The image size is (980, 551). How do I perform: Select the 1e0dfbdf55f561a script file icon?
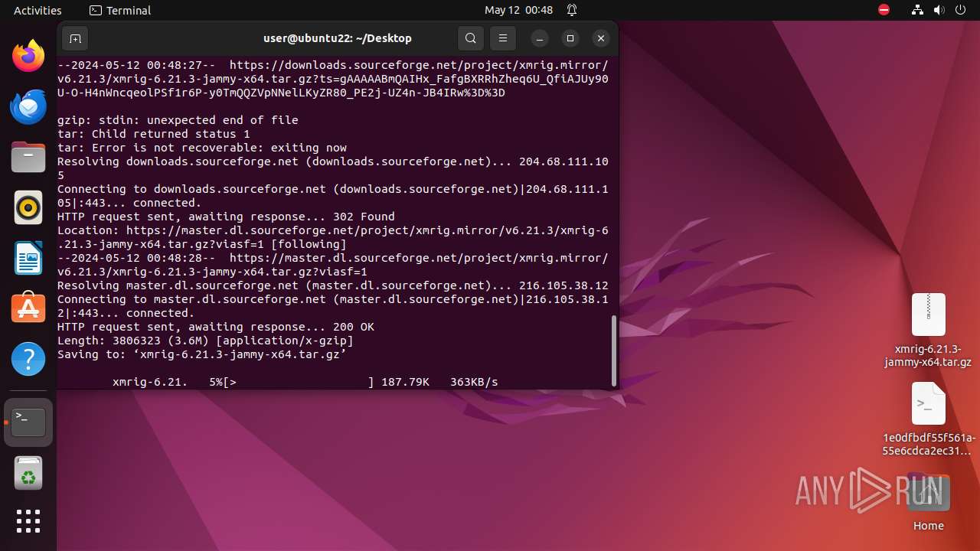928,419
